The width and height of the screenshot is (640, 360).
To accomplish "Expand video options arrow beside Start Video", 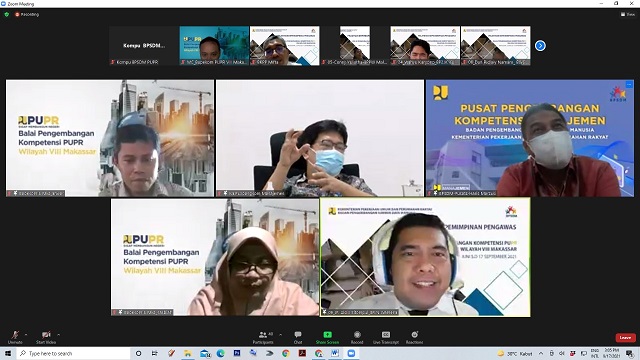I will tap(58, 334).
